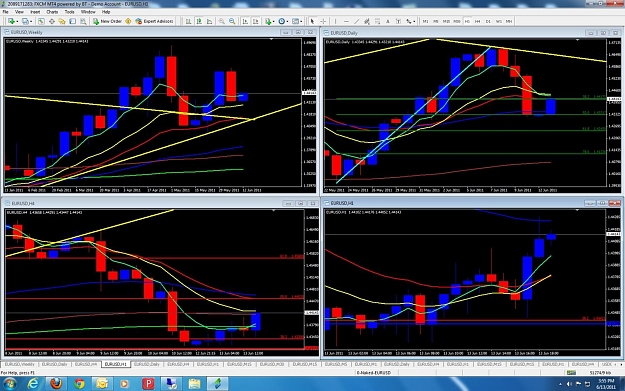Show the Data Window panel
This screenshot has width=625, height=391.
(52, 21)
